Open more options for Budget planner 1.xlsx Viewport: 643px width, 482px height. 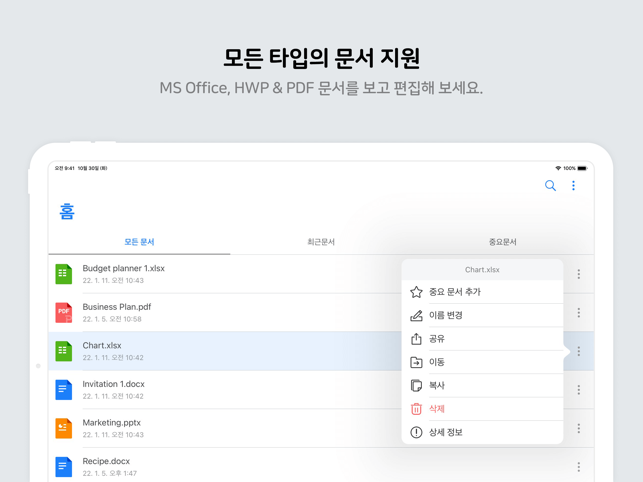point(579,274)
